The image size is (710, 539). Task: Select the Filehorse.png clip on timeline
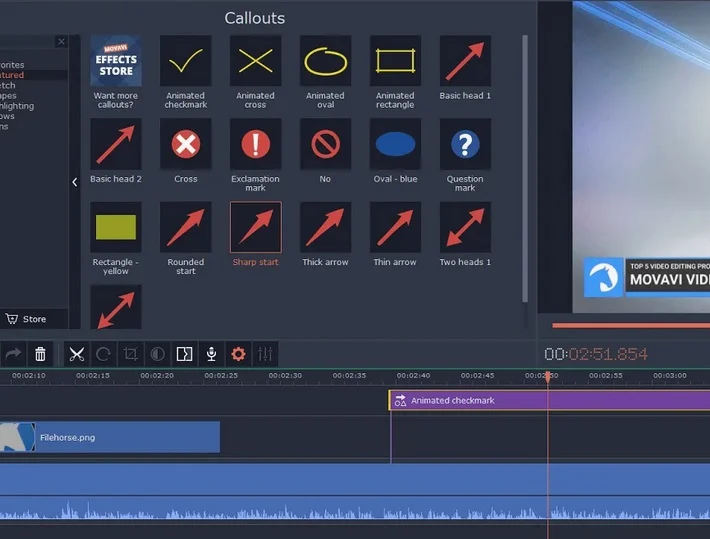point(110,437)
